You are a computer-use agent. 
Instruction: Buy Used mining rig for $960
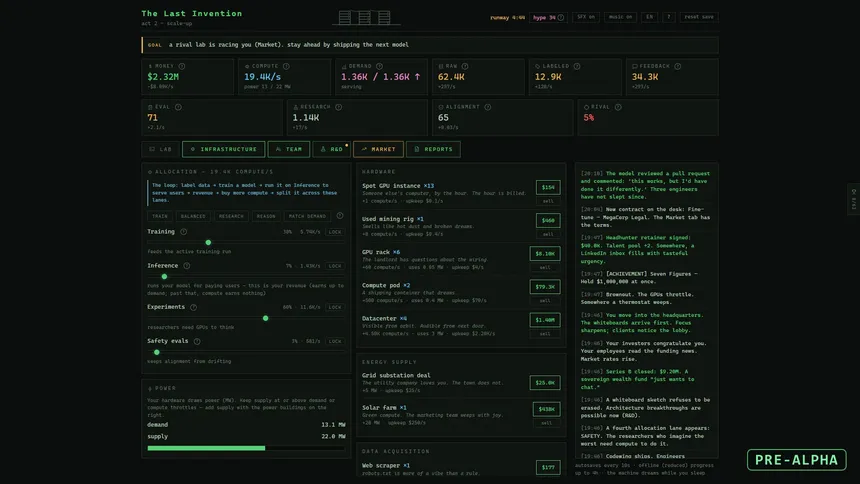548,221
